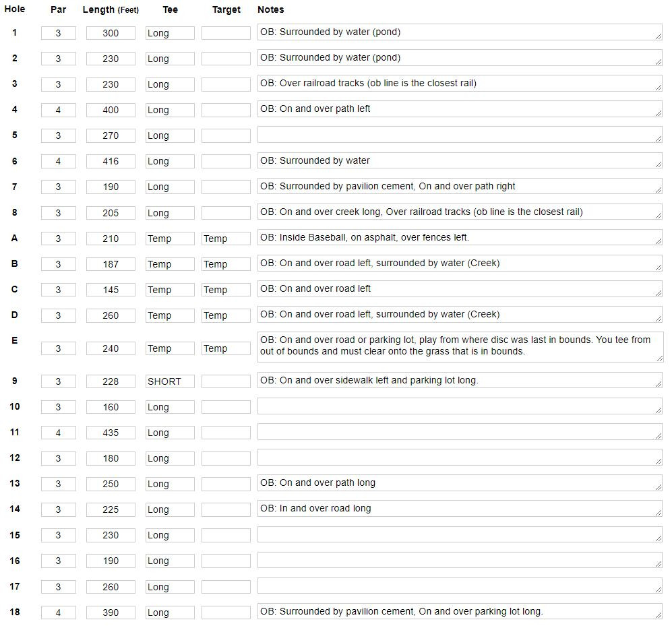The width and height of the screenshot is (672, 626).
Task: Click the Tee field for hole E
Action: coord(170,348)
